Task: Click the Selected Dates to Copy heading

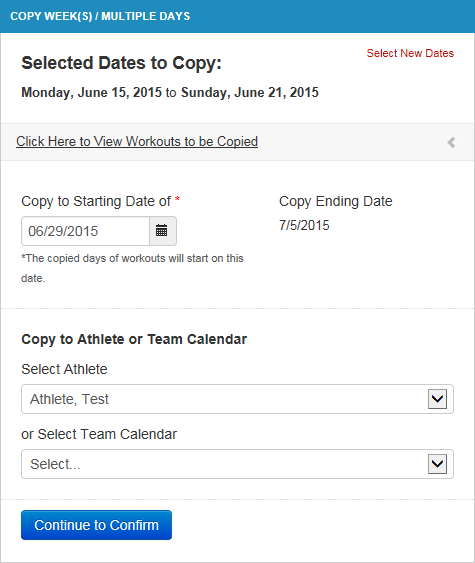Action: [121, 63]
